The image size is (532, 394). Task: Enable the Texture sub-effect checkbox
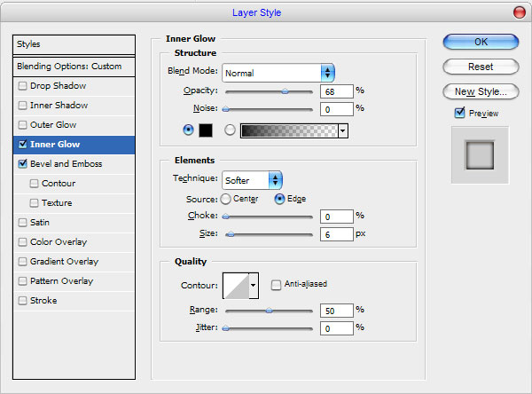[x=34, y=203]
